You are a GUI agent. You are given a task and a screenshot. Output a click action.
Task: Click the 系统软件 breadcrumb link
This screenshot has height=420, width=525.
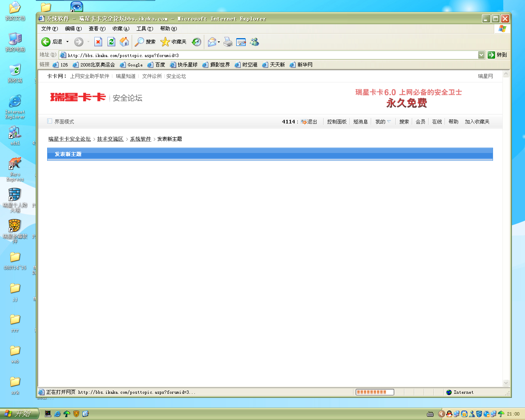pos(141,139)
